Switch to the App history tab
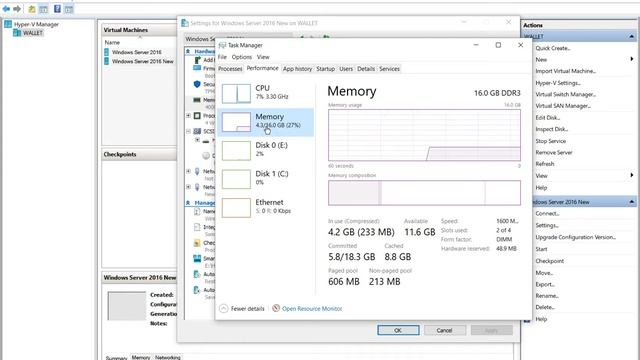Image resolution: width=640 pixels, height=360 pixels. [297, 69]
